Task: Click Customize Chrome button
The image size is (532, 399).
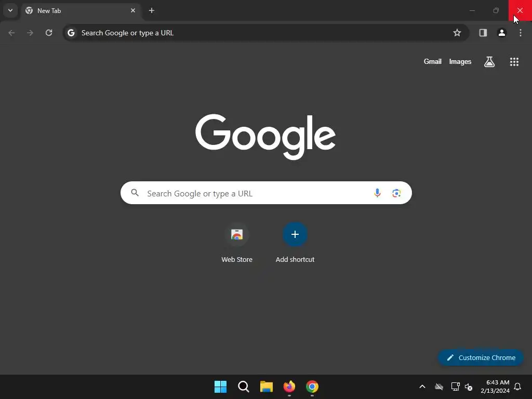Action: [481, 357]
